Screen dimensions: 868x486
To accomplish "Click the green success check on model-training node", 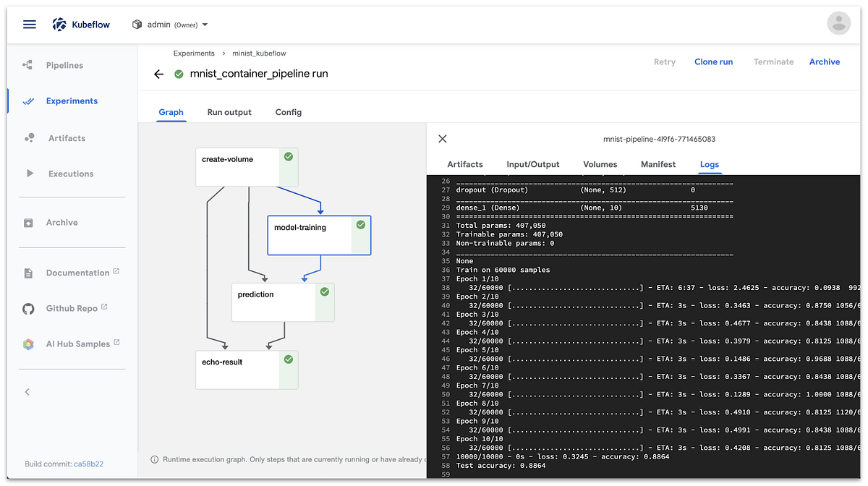I will pyautogui.click(x=361, y=225).
